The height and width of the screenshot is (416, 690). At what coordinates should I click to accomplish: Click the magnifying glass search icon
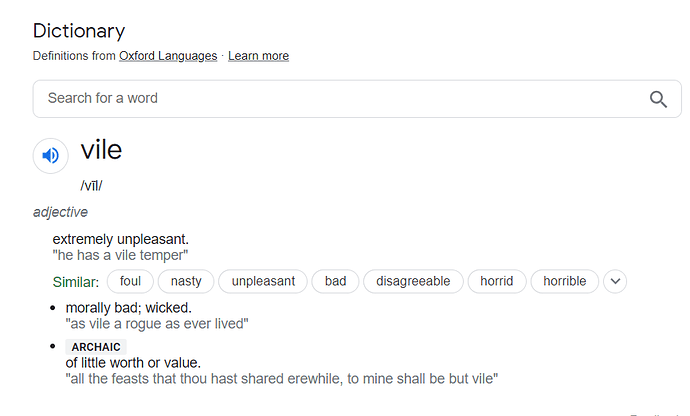point(658,99)
